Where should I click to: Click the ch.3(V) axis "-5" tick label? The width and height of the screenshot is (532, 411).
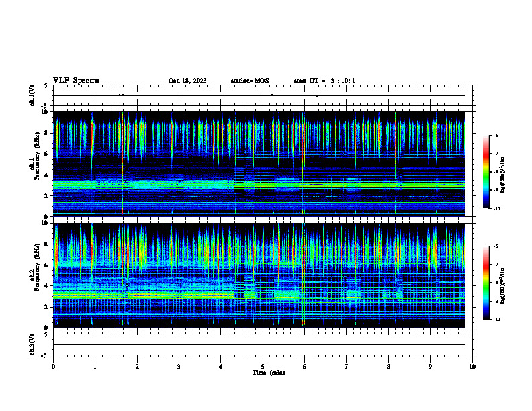click(45, 355)
